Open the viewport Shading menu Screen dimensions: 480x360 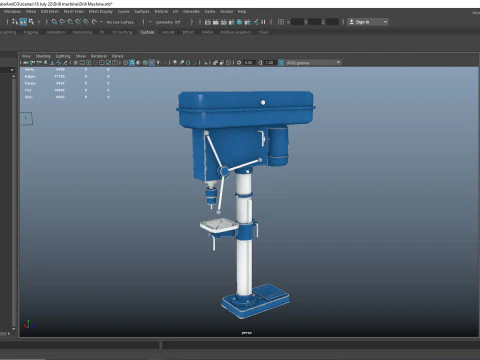pyautogui.click(x=43, y=56)
